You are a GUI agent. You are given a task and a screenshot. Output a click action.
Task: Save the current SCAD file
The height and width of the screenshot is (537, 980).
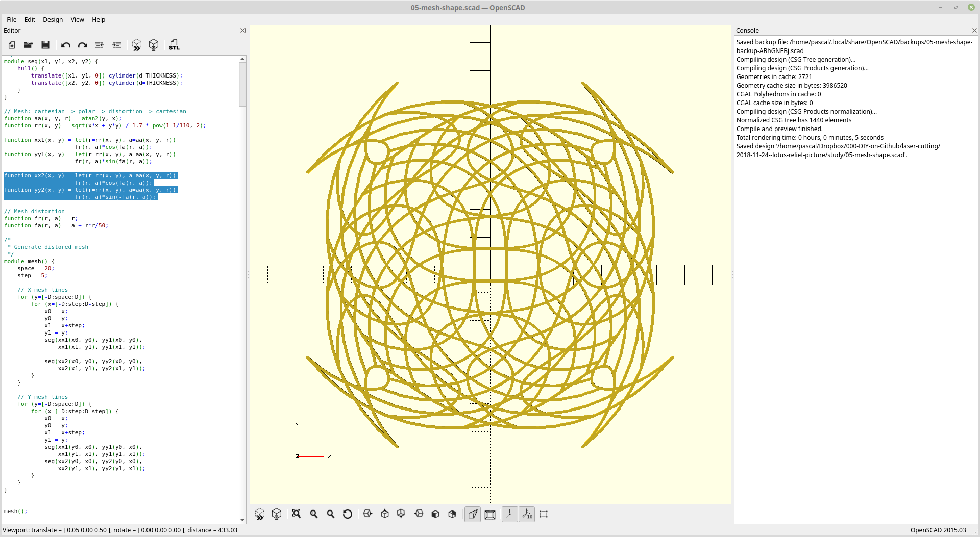(45, 45)
